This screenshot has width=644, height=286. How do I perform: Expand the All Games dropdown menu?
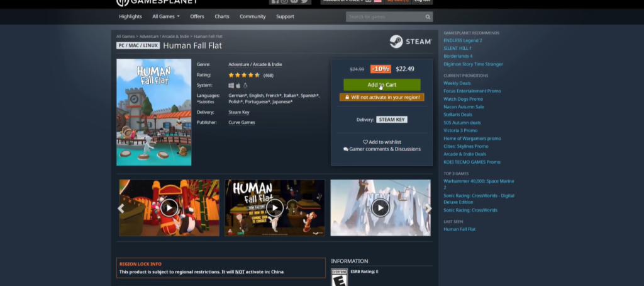165,16
